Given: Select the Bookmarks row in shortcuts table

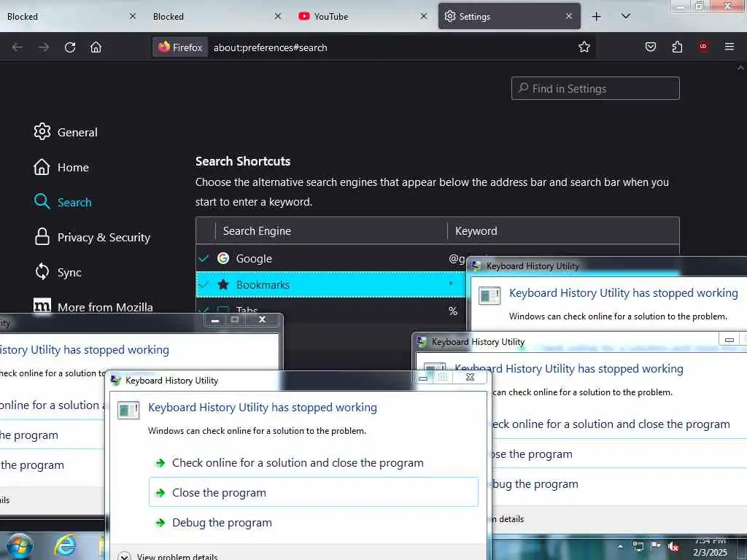Looking at the screenshot, I should (x=331, y=285).
